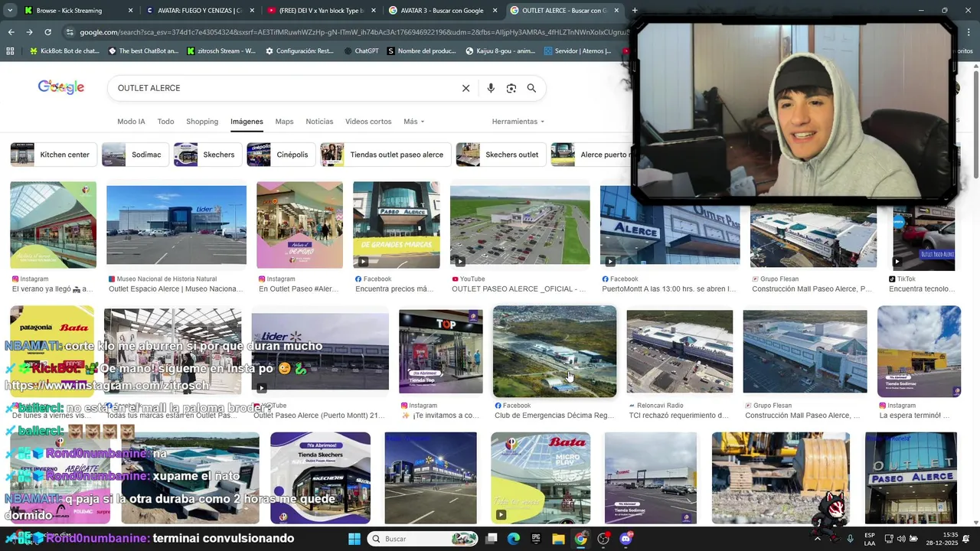980x551 pixels.
Task: Select the Todo search tab
Action: pos(165,122)
